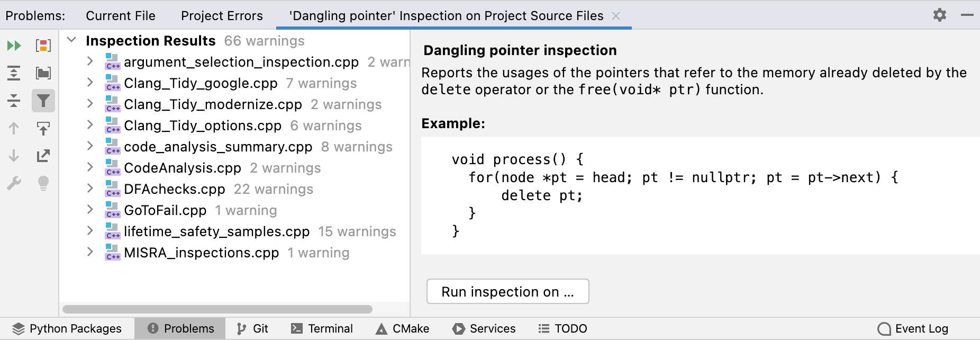Open inspection settings with the wrench icon
This screenshot has width=980, height=340.
tap(14, 183)
